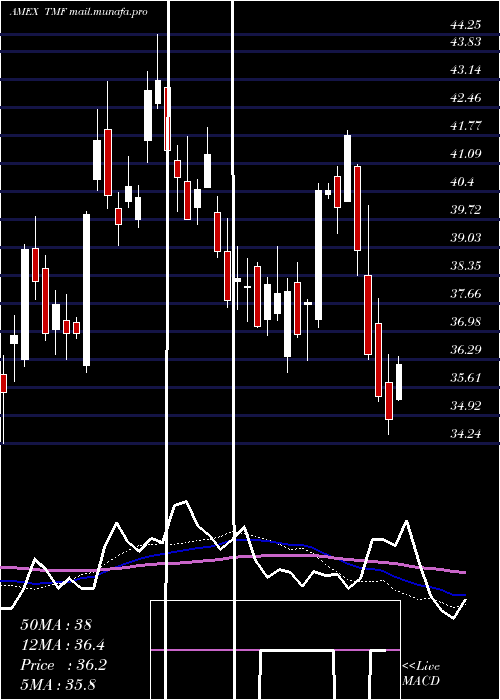Click the 37.66 price axis label
The height and width of the screenshot is (700, 500).
point(466,294)
